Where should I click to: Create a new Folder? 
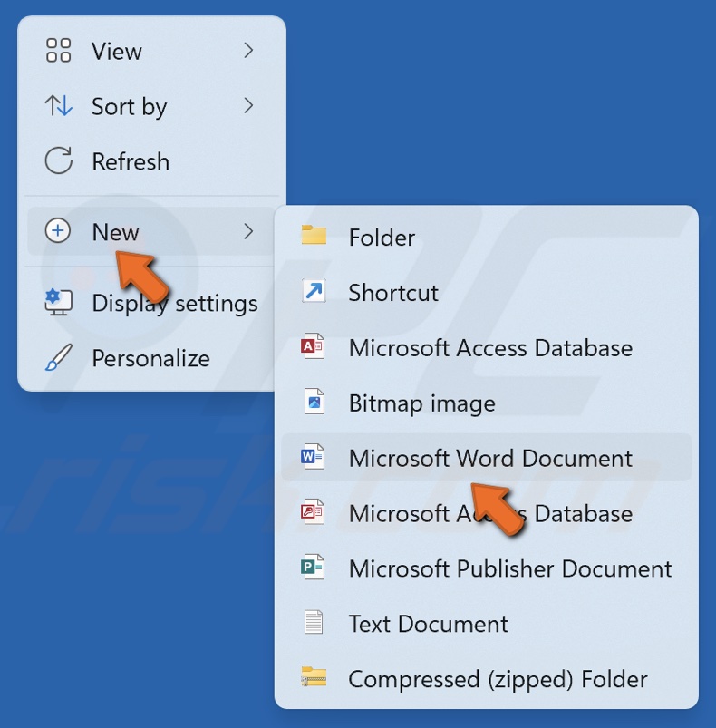(382, 238)
